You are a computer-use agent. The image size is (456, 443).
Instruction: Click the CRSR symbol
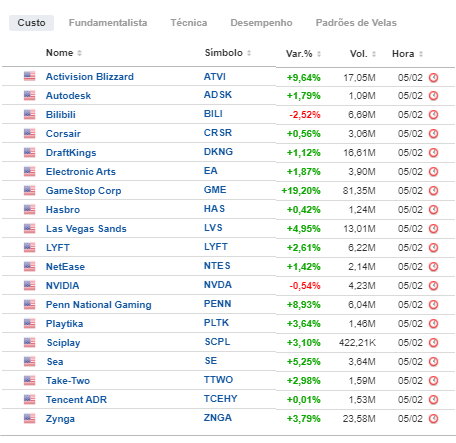click(x=218, y=133)
